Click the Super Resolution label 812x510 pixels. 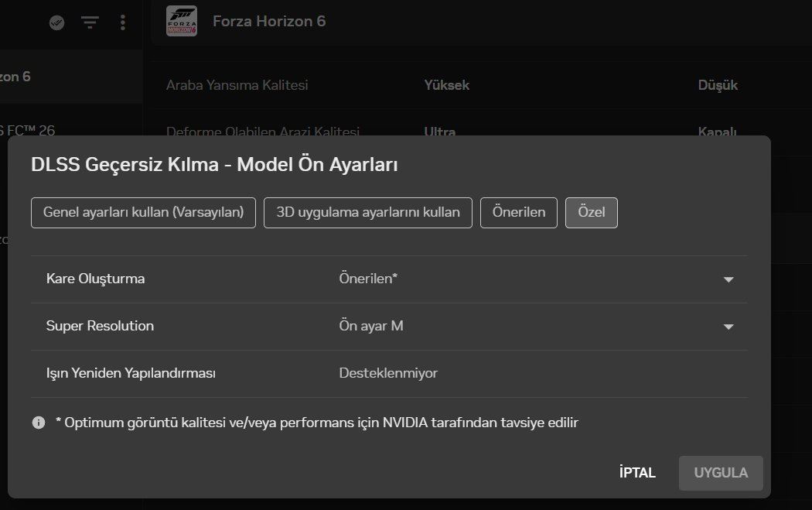click(100, 326)
